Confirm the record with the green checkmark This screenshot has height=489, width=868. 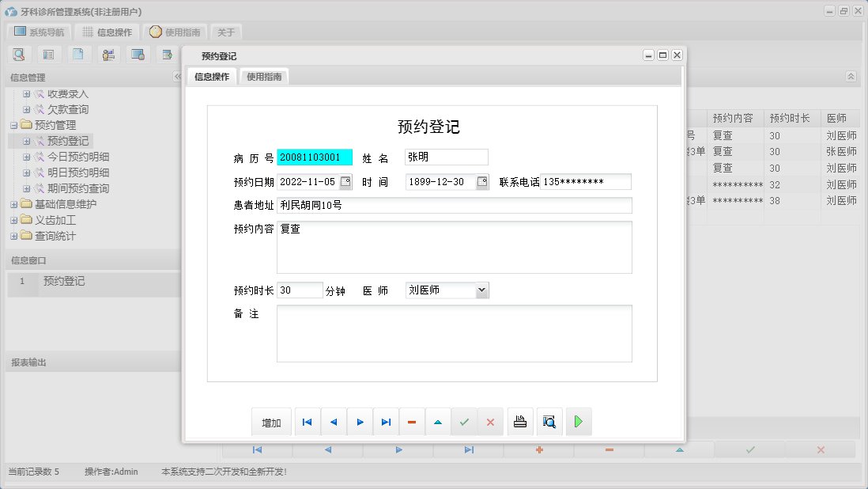pyautogui.click(x=464, y=422)
